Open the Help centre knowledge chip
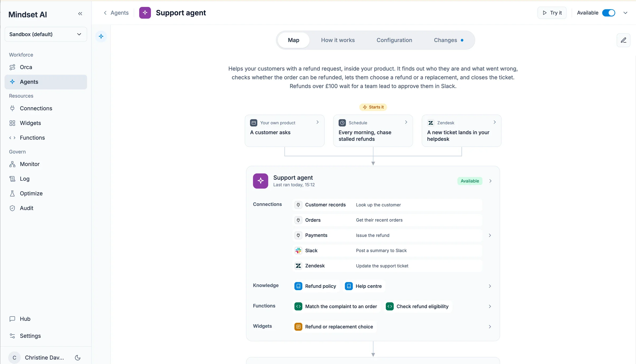636x364 pixels. click(x=364, y=286)
